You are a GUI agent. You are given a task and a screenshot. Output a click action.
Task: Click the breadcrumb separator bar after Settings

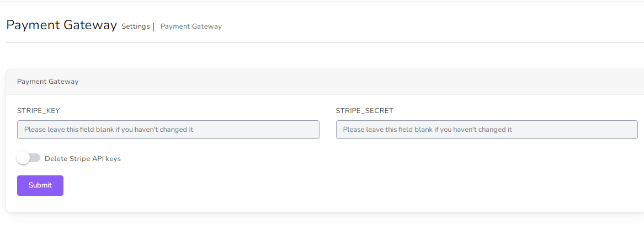pos(153,26)
